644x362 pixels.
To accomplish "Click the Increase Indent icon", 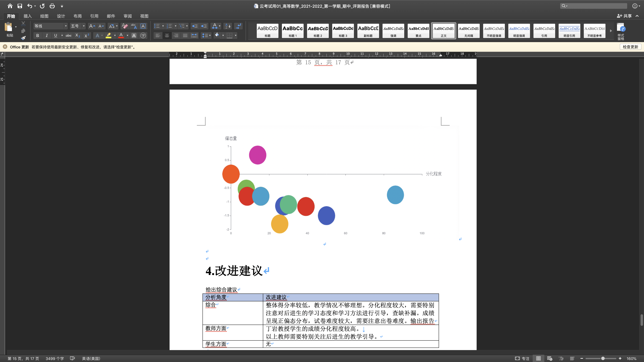I will (204, 26).
